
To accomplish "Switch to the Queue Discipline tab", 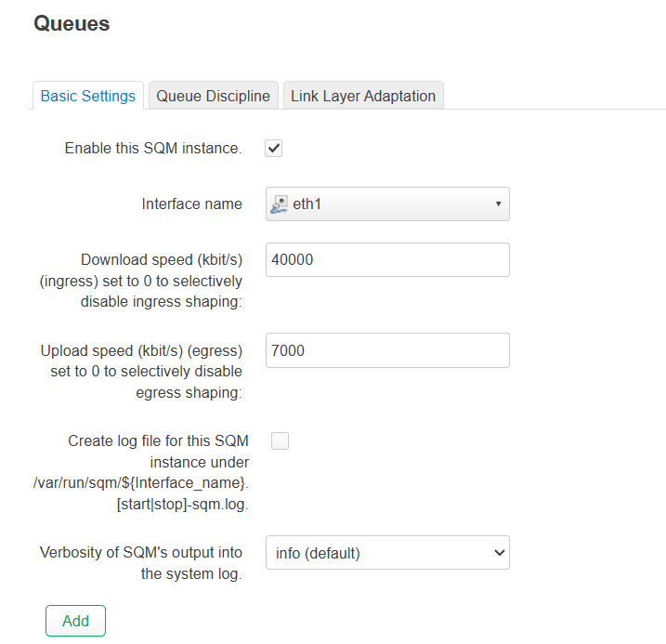I will [213, 96].
